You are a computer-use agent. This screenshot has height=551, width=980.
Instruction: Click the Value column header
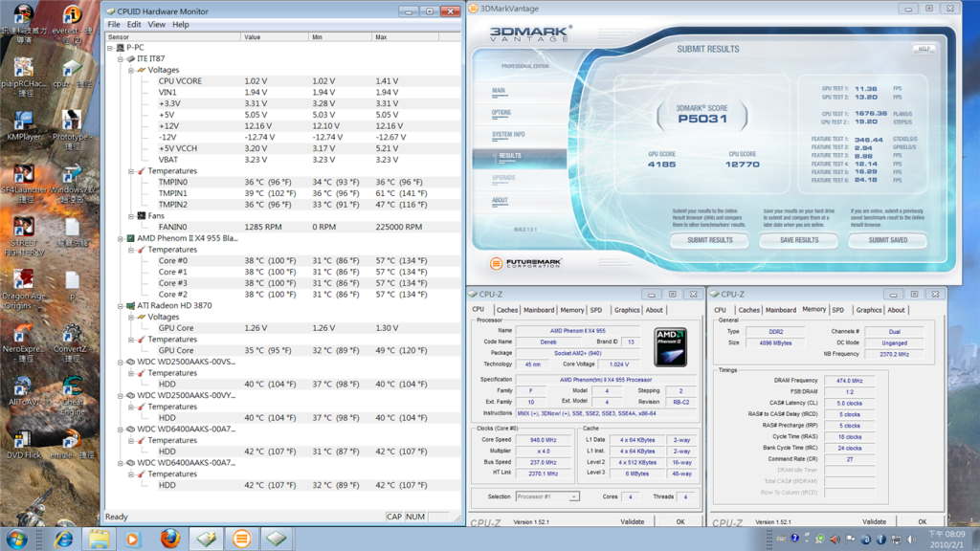pyautogui.click(x=275, y=37)
